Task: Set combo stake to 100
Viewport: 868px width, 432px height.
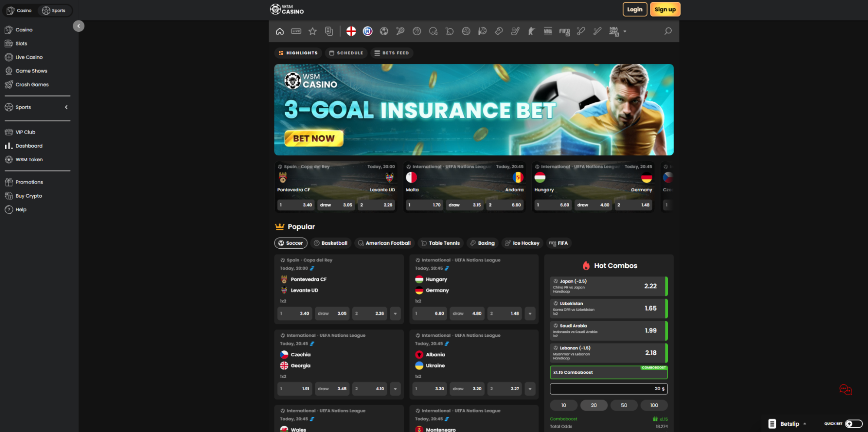Action: tap(654, 405)
